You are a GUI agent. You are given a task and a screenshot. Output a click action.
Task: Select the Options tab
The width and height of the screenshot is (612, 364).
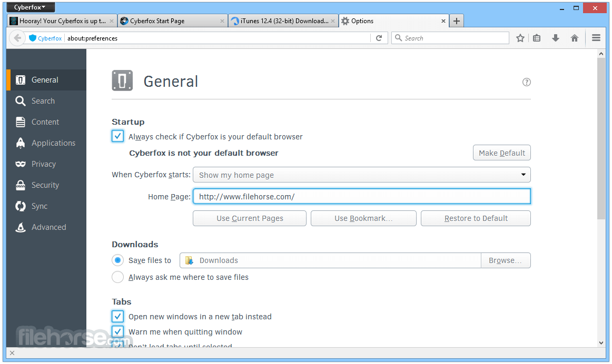pos(393,21)
